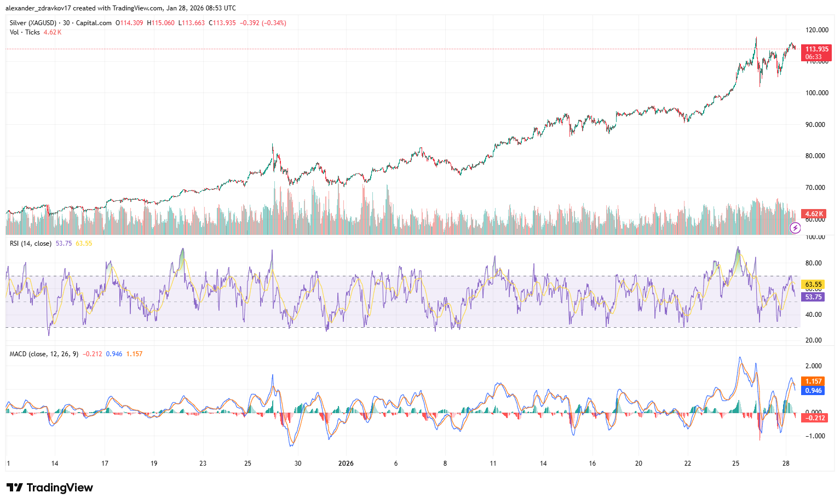The image size is (840, 504).
Task: Open the Vol · Ticks indicator legend
Action: coord(25,32)
